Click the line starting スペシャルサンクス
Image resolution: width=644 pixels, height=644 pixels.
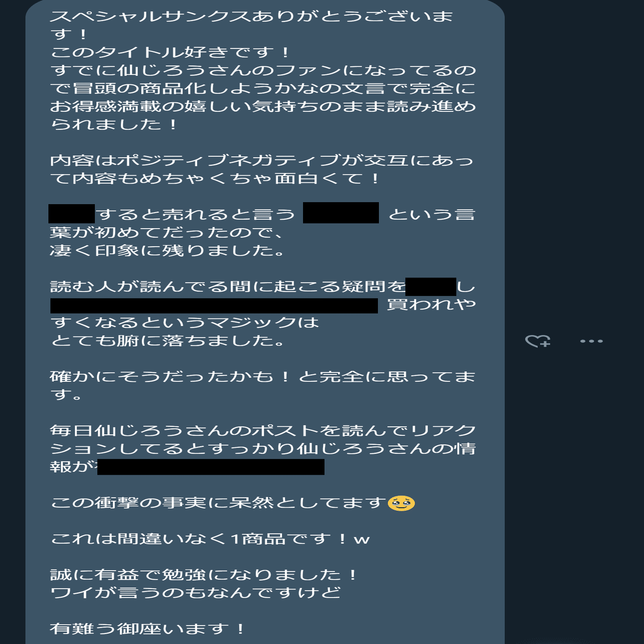tap(252, 16)
